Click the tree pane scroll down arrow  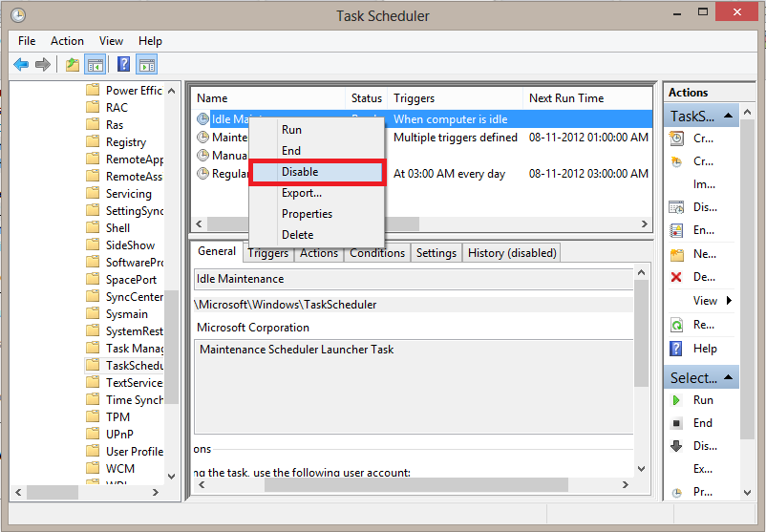click(x=172, y=477)
